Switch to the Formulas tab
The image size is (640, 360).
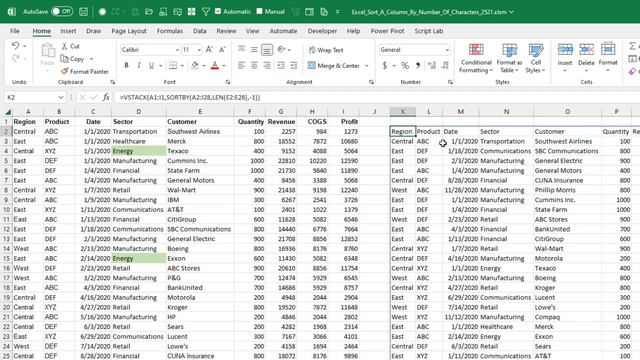click(170, 31)
